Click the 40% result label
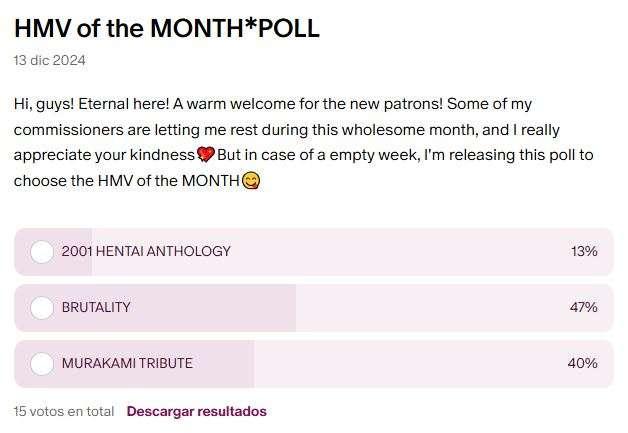The height and width of the screenshot is (433, 628). 583,363
